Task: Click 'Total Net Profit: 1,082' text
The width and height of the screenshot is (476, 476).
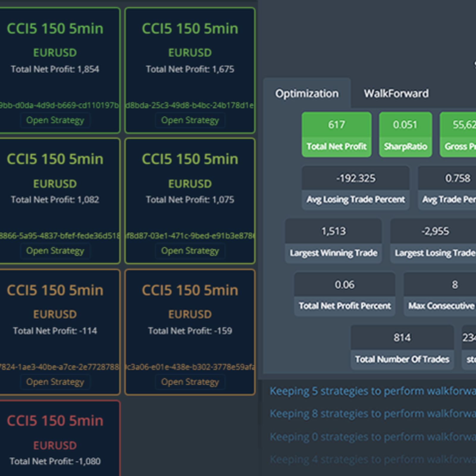Action: coord(55,200)
